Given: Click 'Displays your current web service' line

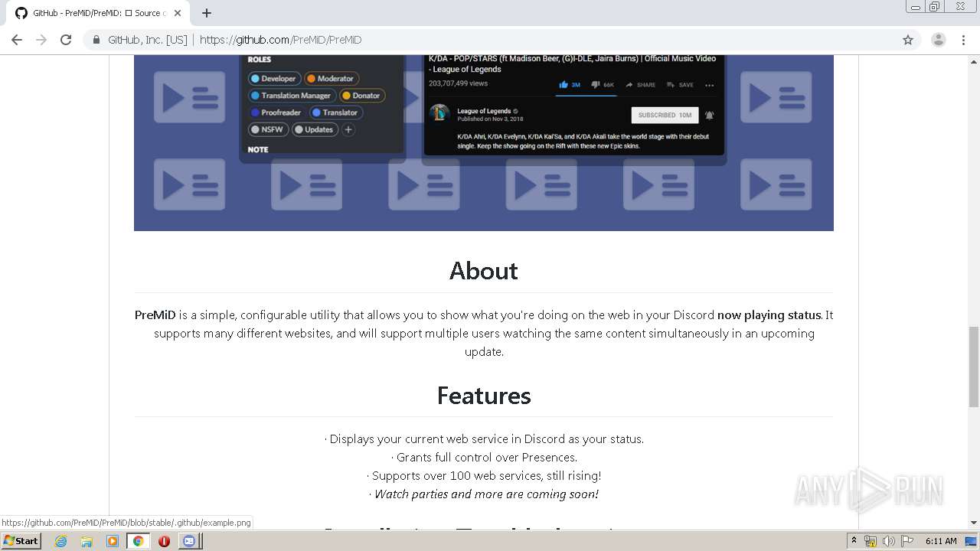Looking at the screenshot, I should (484, 439).
